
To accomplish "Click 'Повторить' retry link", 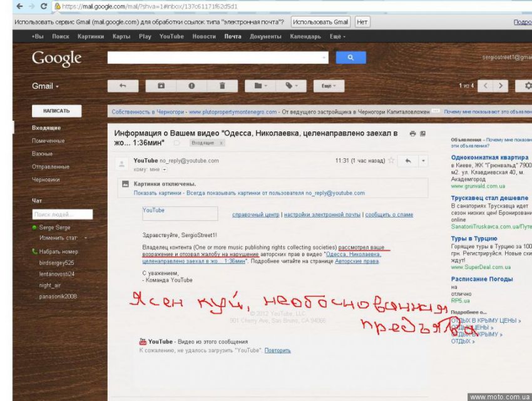I will 277,350.
